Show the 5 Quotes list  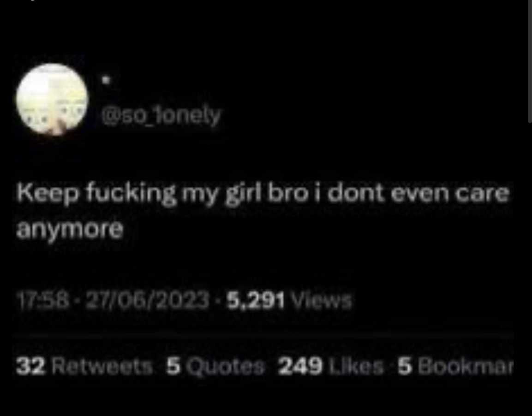pos(215,367)
